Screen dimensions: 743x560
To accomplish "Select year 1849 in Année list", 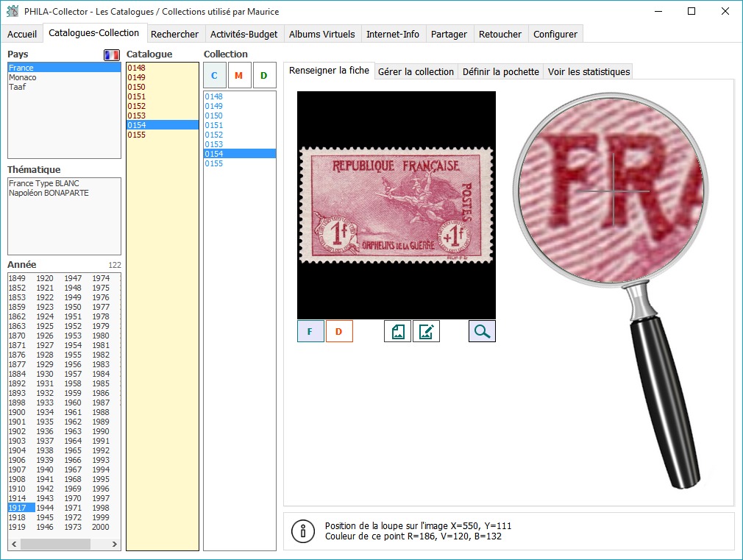I will [17, 278].
